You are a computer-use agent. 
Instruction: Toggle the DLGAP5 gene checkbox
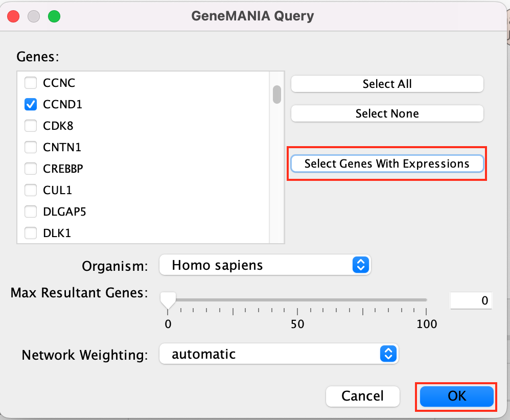[31, 212]
